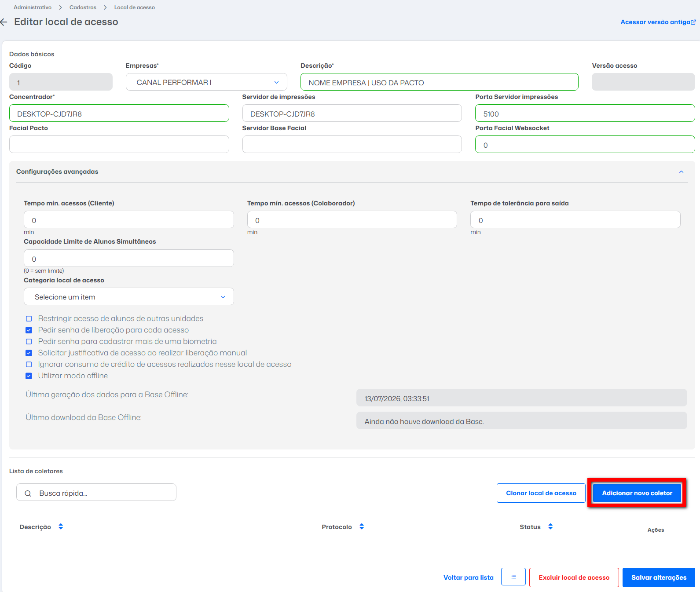Click the Voltar para lista link
The width and height of the screenshot is (700, 592).
coord(469,577)
